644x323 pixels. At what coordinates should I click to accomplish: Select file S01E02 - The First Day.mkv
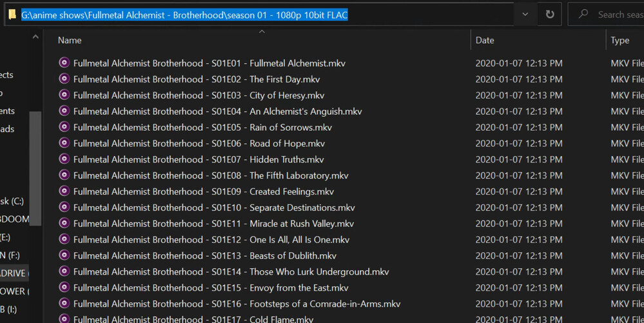(197, 79)
